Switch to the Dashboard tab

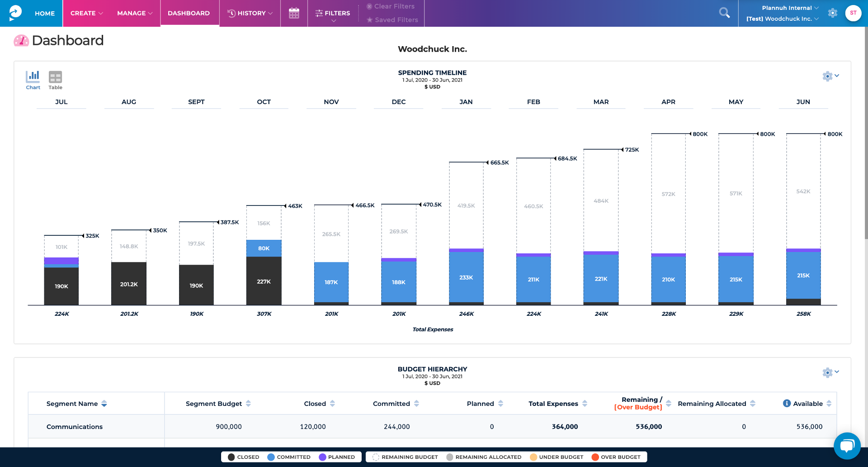coord(189,13)
